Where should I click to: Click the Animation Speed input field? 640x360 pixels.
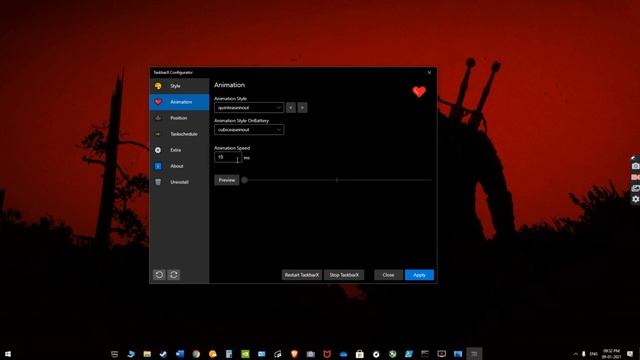[228, 157]
